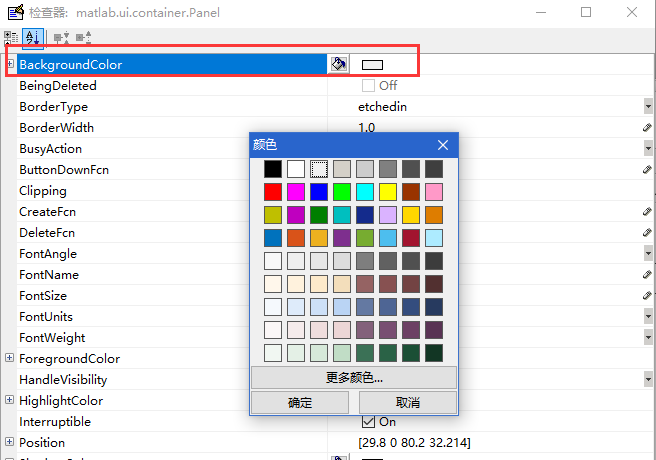Pick the pure blue color swatch
This screenshot has width=656, height=460.
click(x=319, y=192)
